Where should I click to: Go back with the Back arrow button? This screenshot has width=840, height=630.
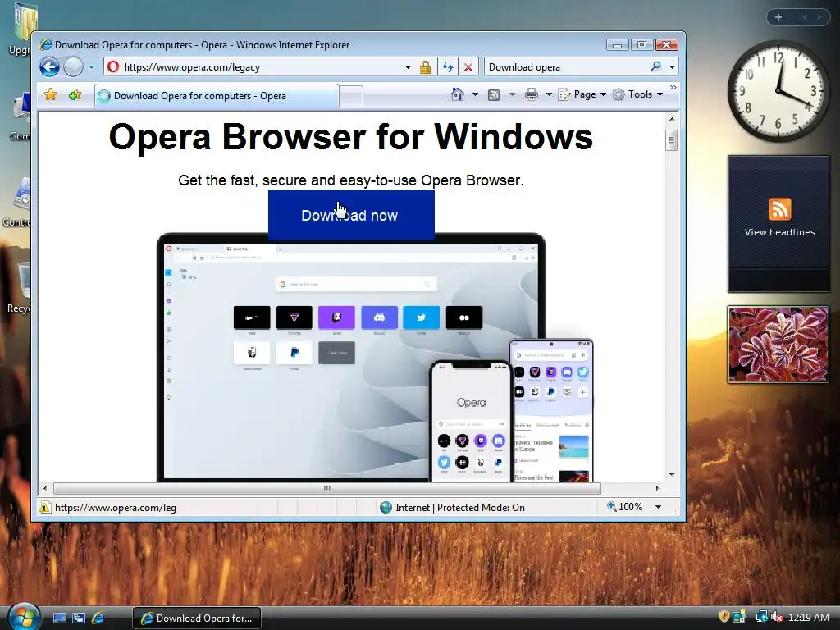click(49, 67)
